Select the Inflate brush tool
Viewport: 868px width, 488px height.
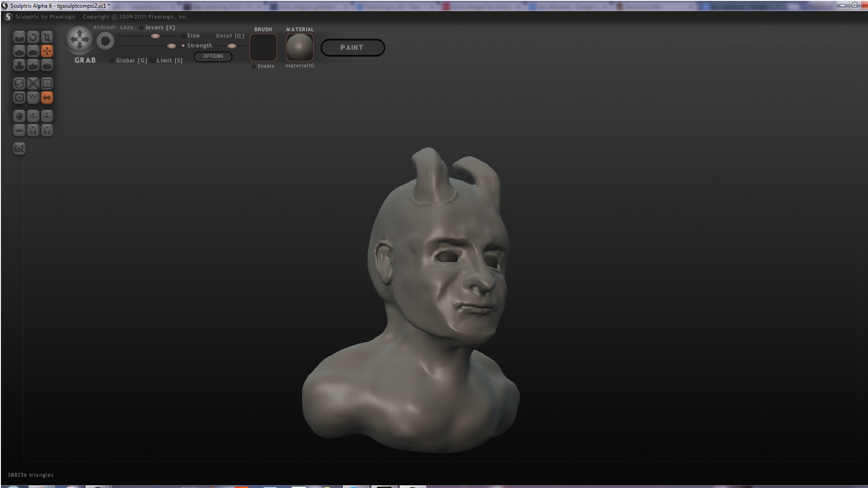pos(19,65)
